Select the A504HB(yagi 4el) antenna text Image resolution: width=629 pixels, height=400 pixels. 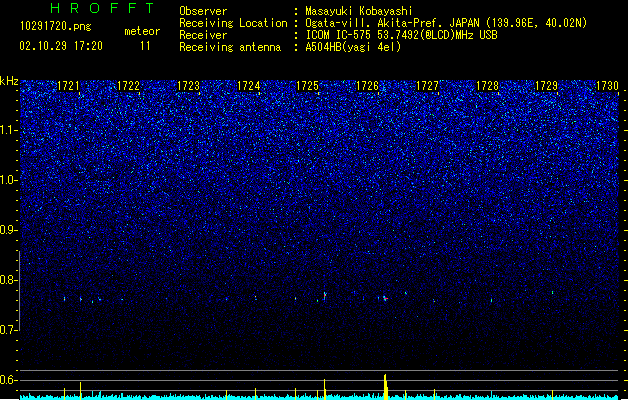pyautogui.click(x=353, y=47)
